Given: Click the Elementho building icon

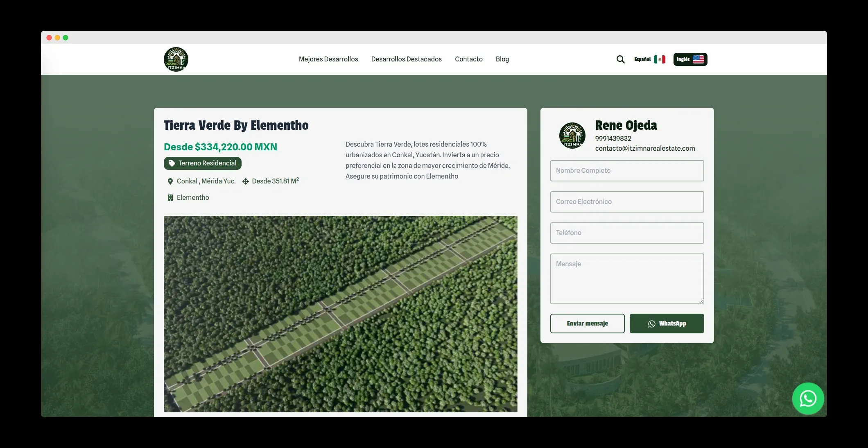Looking at the screenshot, I should coord(170,198).
